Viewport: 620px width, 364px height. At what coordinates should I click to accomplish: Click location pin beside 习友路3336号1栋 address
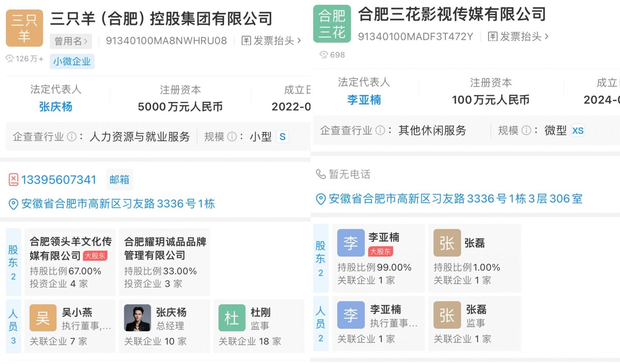pyautogui.click(x=13, y=204)
